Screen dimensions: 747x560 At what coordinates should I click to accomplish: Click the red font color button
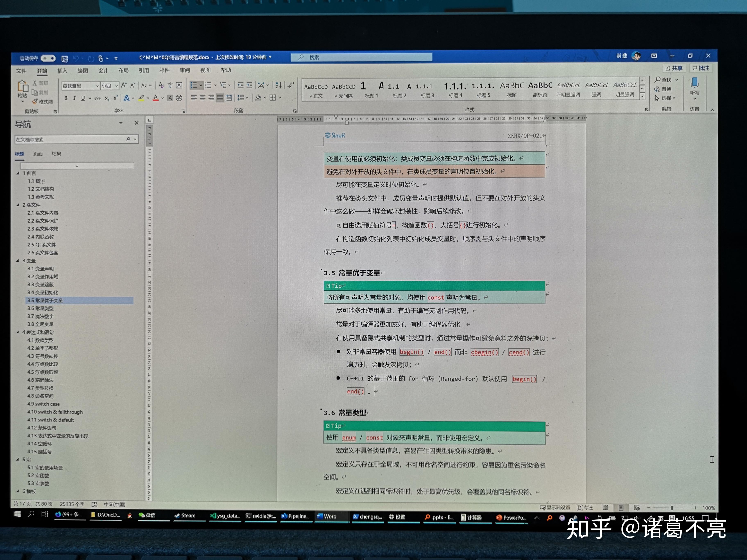156,98
